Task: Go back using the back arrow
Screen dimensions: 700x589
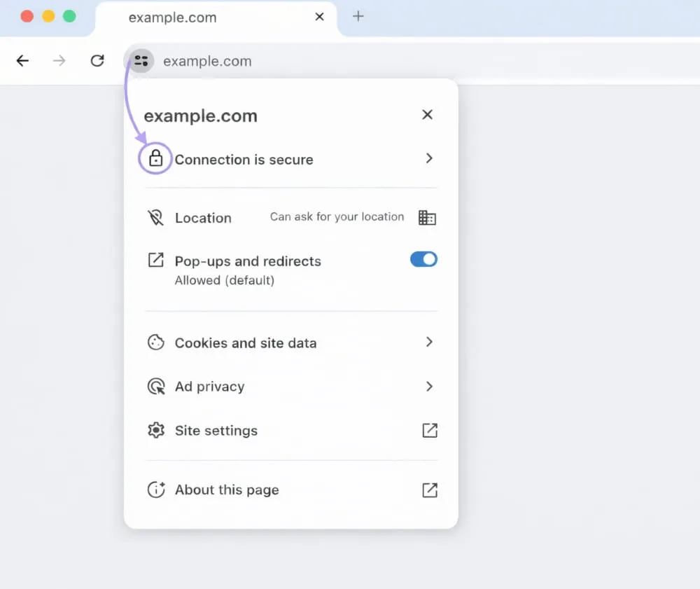Action: point(22,61)
